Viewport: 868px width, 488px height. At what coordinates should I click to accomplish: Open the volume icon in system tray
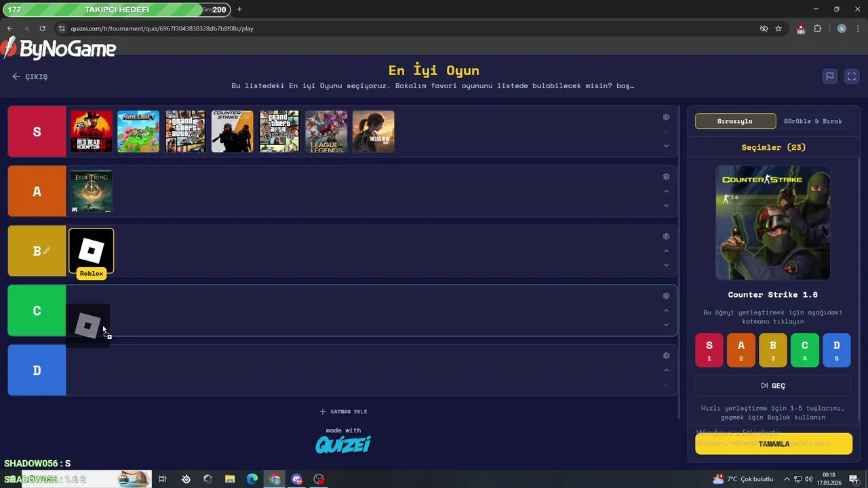[x=808, y=479]
